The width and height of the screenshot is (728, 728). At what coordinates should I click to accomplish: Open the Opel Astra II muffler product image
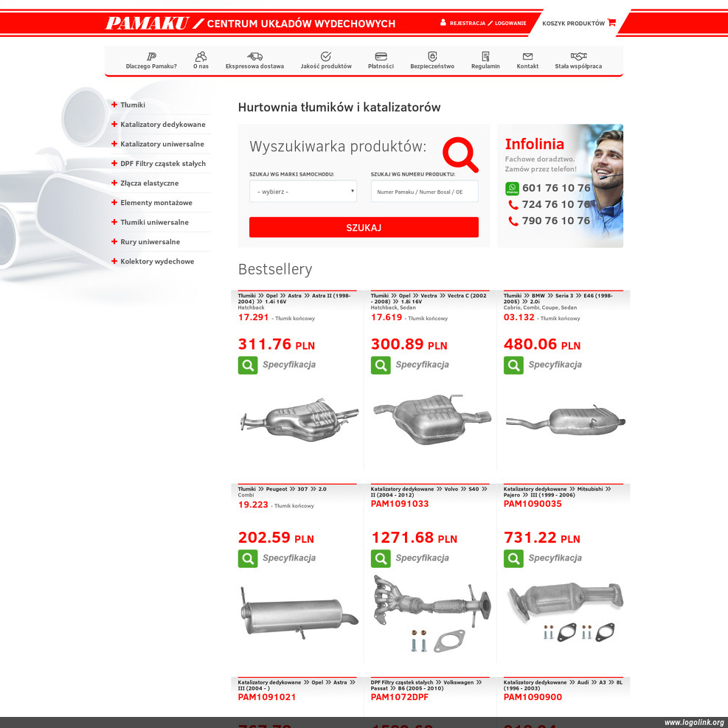(299, 420)
